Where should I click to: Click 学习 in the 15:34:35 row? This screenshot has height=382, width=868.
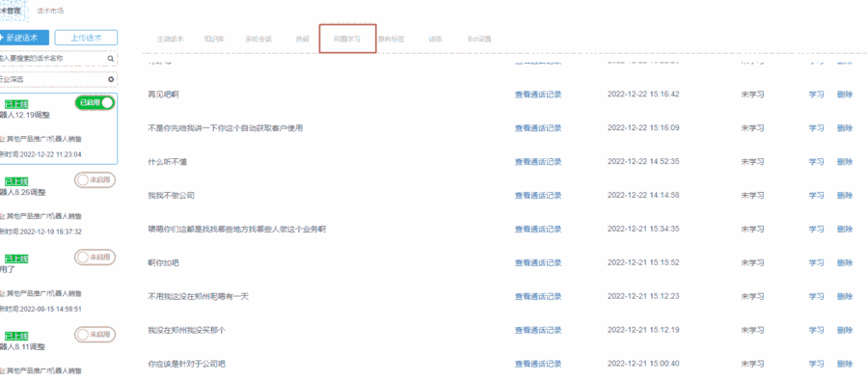pyautogui.click(x=817, y=230)
